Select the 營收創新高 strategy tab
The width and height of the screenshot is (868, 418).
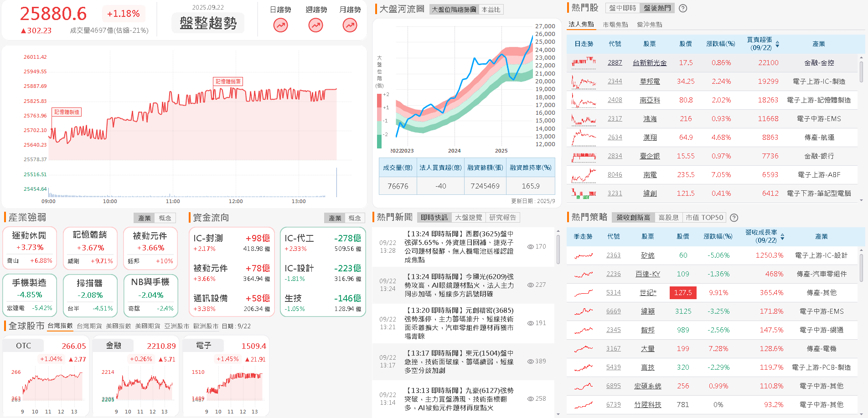tap(633, 218)
